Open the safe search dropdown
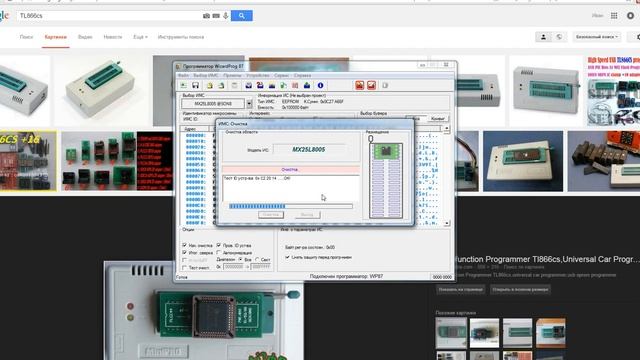This screenshot has width=640, height=360. (597, 37)
